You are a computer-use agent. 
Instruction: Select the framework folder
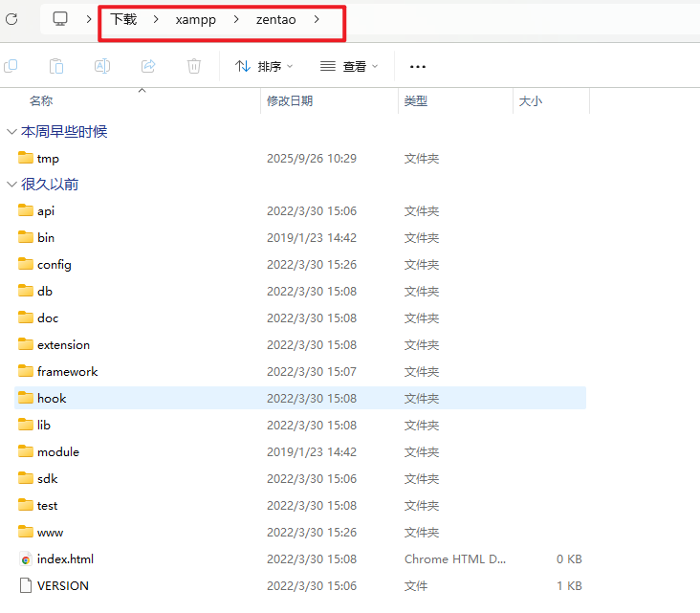(67, 372)
